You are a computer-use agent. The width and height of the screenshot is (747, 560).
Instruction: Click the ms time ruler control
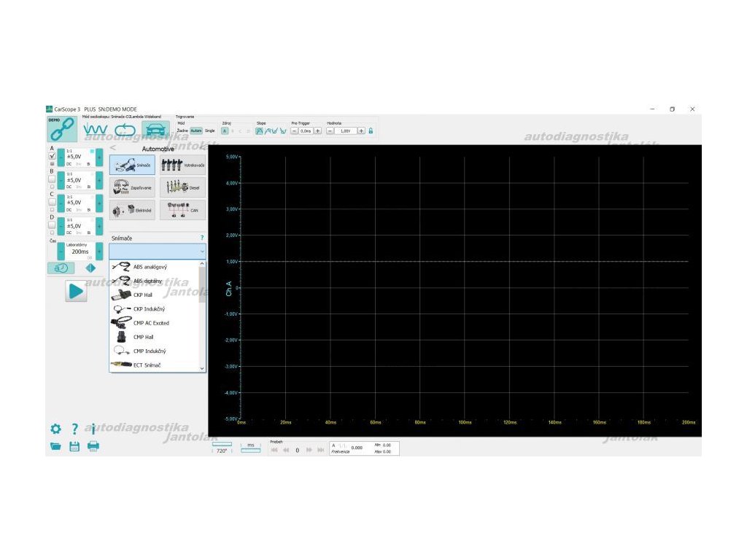[251, 448]
